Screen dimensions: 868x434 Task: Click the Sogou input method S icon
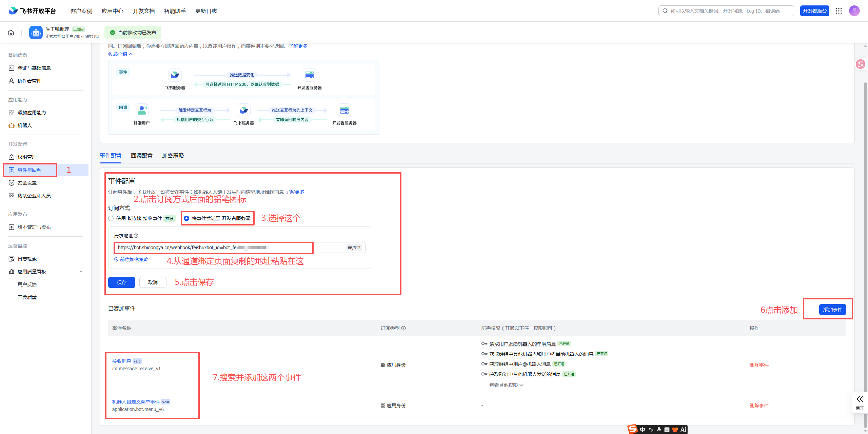632,429
